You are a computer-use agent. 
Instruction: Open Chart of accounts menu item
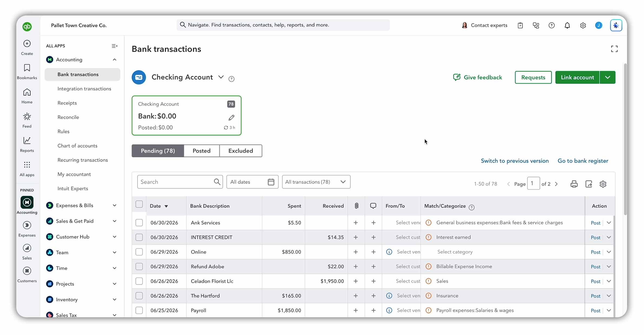coord(77,146)
